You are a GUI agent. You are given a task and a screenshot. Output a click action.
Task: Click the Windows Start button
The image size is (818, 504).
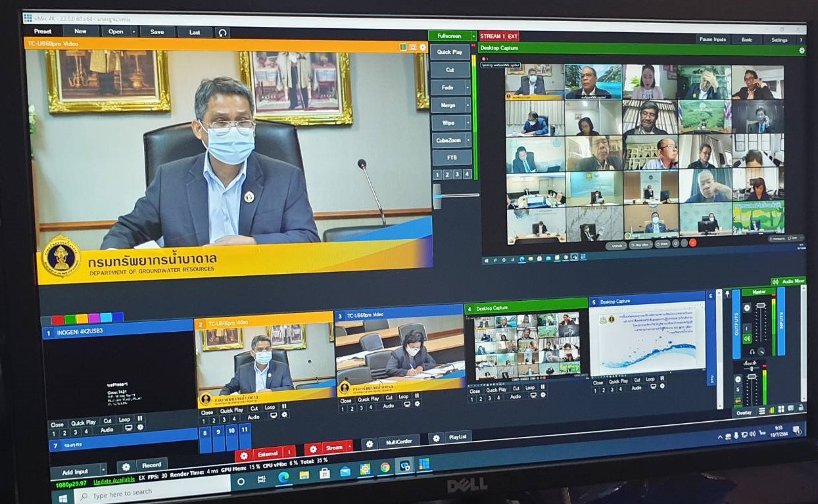click(x=63, y=499)
